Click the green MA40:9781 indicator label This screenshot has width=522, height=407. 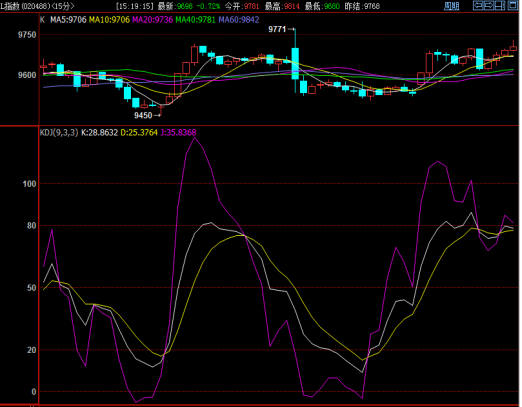point(196,20)
